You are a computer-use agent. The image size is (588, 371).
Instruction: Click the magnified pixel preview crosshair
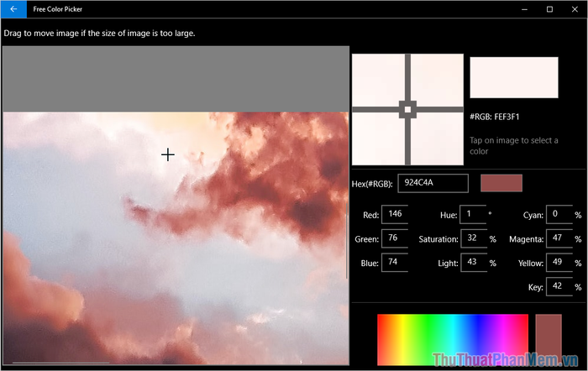(407, 109)
